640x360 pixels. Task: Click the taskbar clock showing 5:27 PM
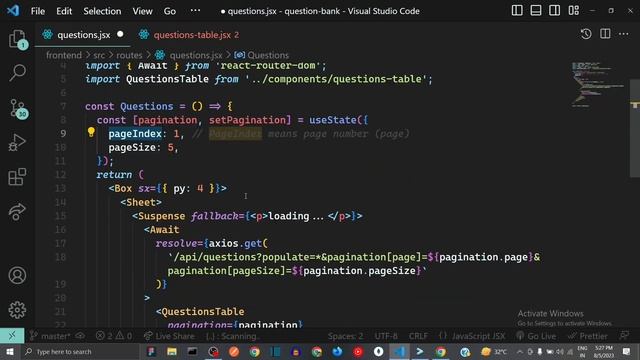coord(604,351)
